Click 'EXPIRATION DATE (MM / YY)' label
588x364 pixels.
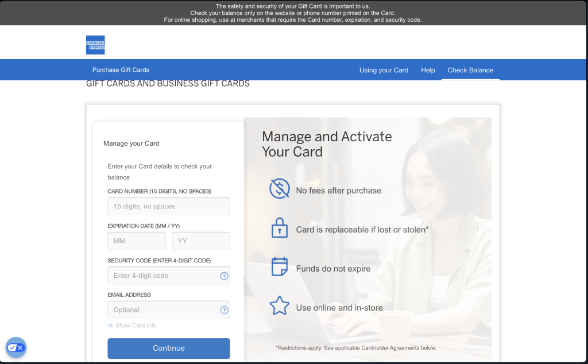click(144, 226)
